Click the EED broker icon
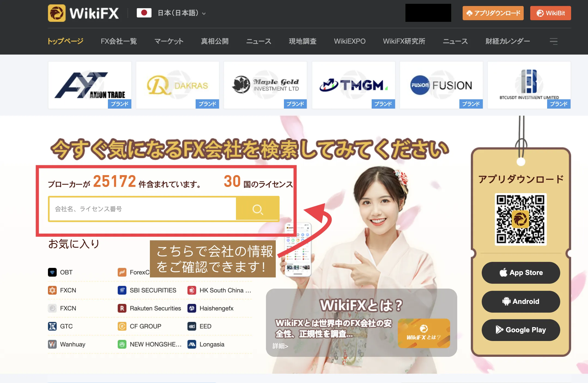Image resolution: width=588 pixels, height=383 pixels. point(192,326)
